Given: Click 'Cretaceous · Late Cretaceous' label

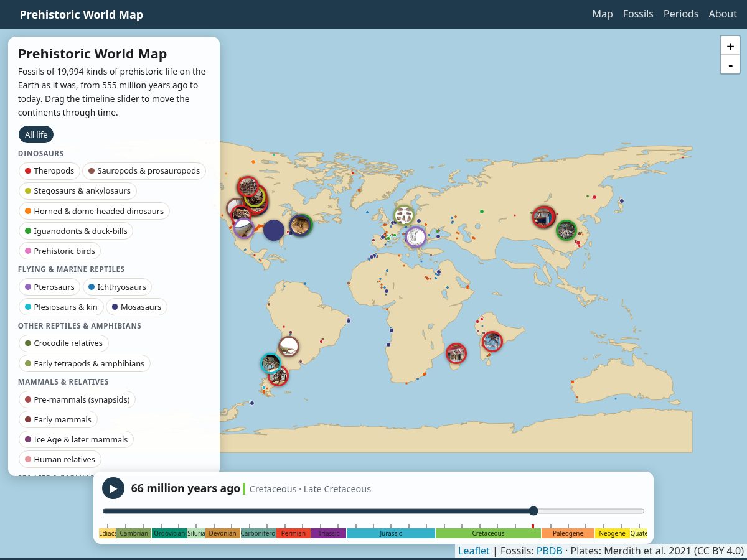Looking at the screenshot, I should click(310, 489).
